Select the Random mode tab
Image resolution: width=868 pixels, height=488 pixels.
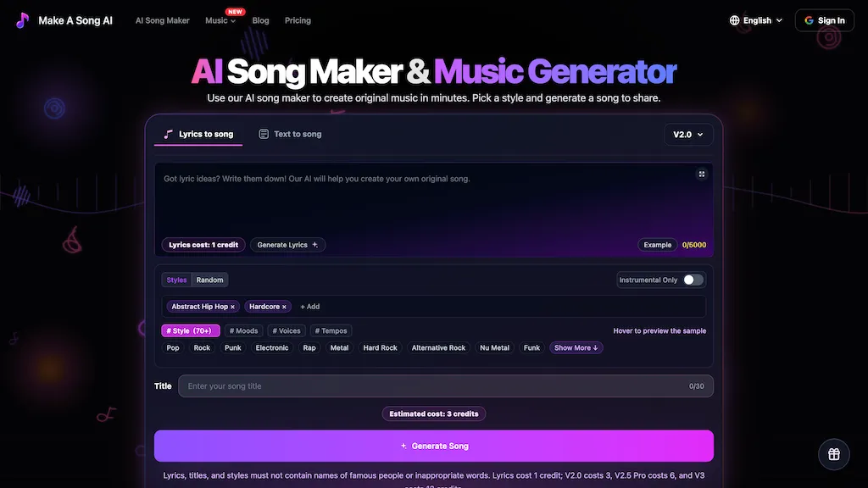point(209,280)
